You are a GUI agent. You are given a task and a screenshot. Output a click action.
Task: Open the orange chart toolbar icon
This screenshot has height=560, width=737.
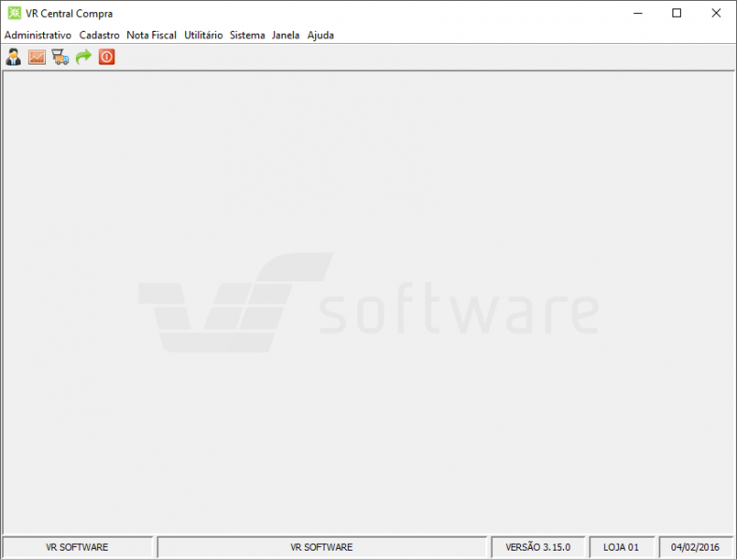[36, 57]
